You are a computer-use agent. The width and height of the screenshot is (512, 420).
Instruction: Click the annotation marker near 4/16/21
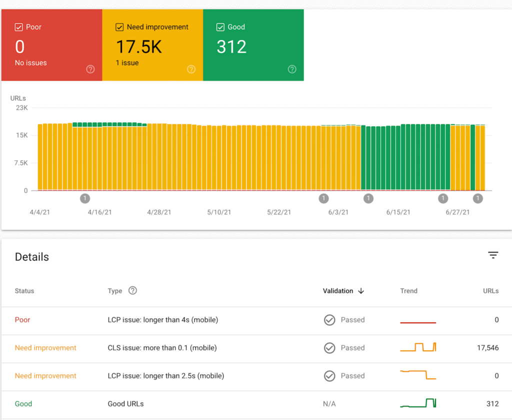[x=85, y=198]
